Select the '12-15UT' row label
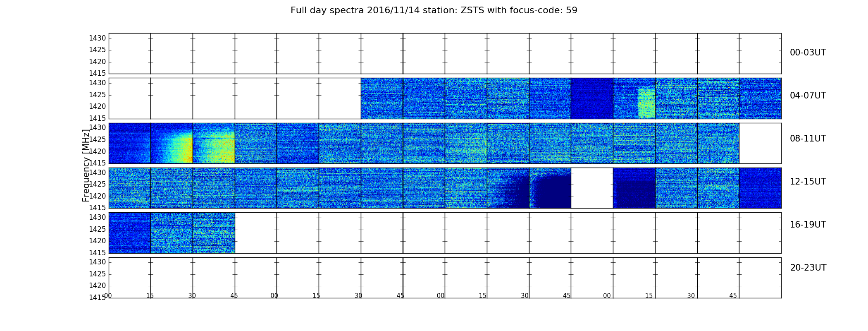The height and width of the screenshot is (331, 868). 808,182
